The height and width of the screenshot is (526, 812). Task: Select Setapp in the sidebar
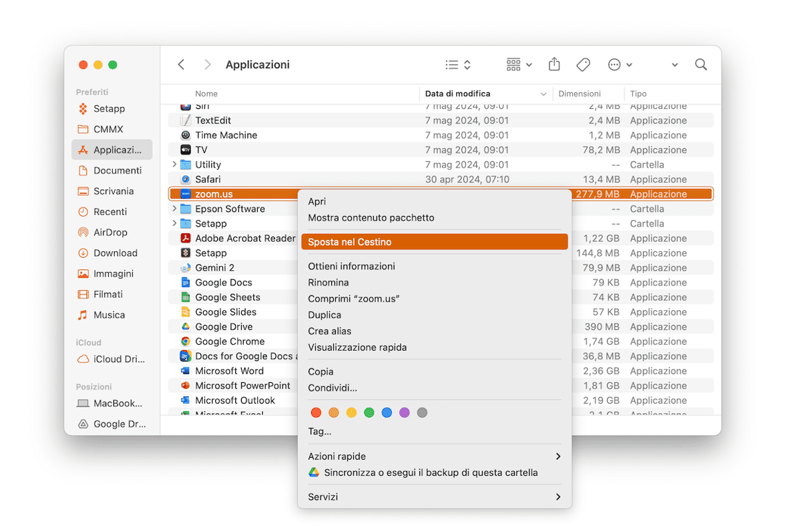112,108
